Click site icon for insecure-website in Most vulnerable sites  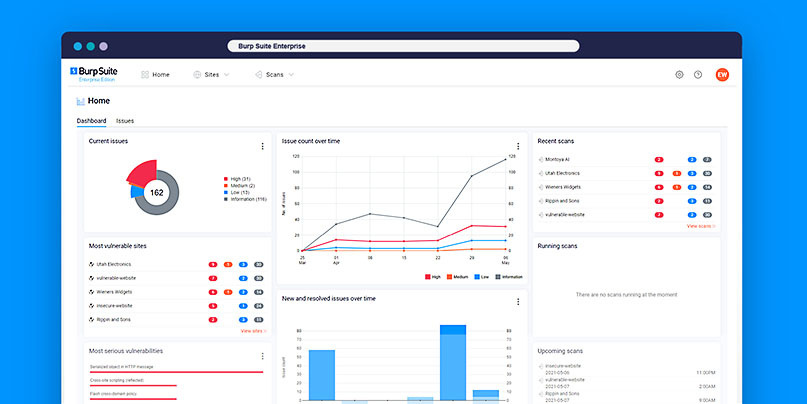click(x=92, y=306)
